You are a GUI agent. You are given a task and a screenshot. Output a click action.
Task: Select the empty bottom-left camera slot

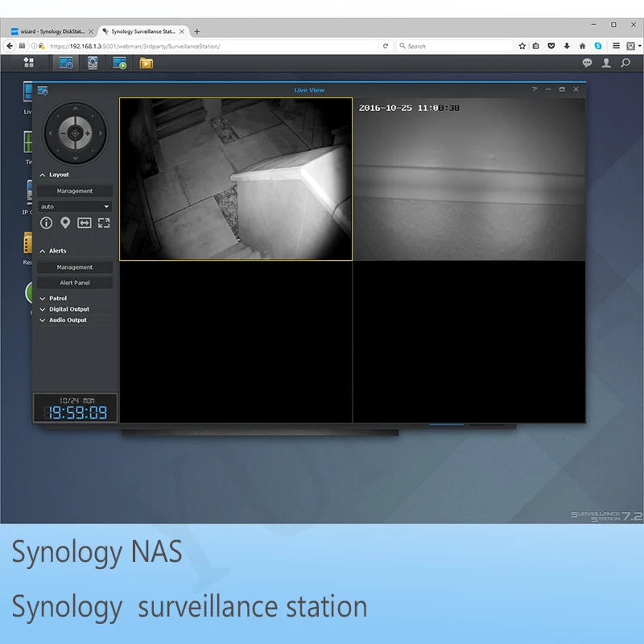(236, 341)
